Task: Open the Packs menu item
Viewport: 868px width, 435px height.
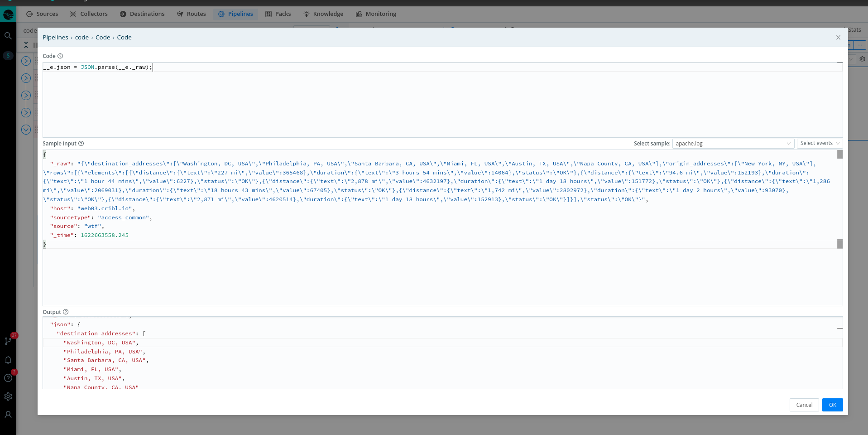Action: click(x=278, y=14)
